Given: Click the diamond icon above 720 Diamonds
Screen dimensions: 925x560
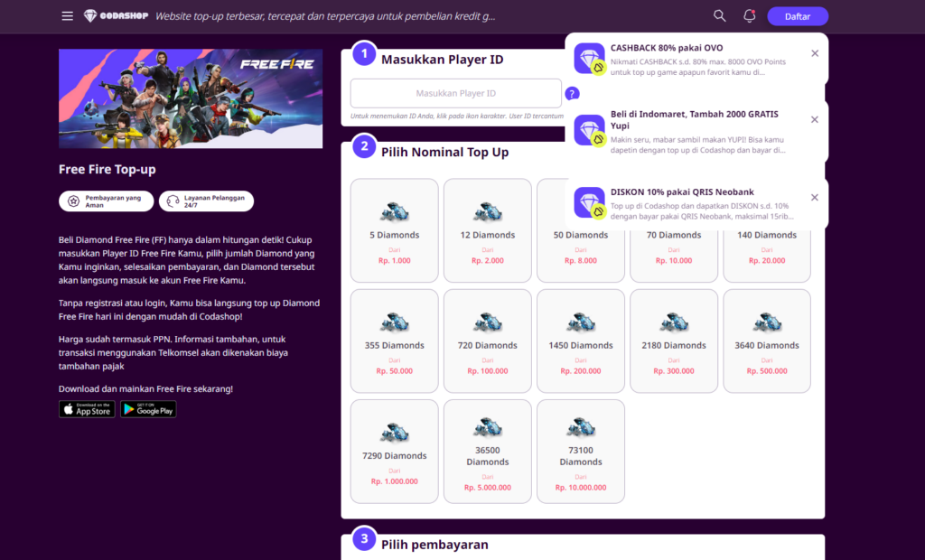Looking at the screenshot, I should pyautogui.click(x=488, y=322).
